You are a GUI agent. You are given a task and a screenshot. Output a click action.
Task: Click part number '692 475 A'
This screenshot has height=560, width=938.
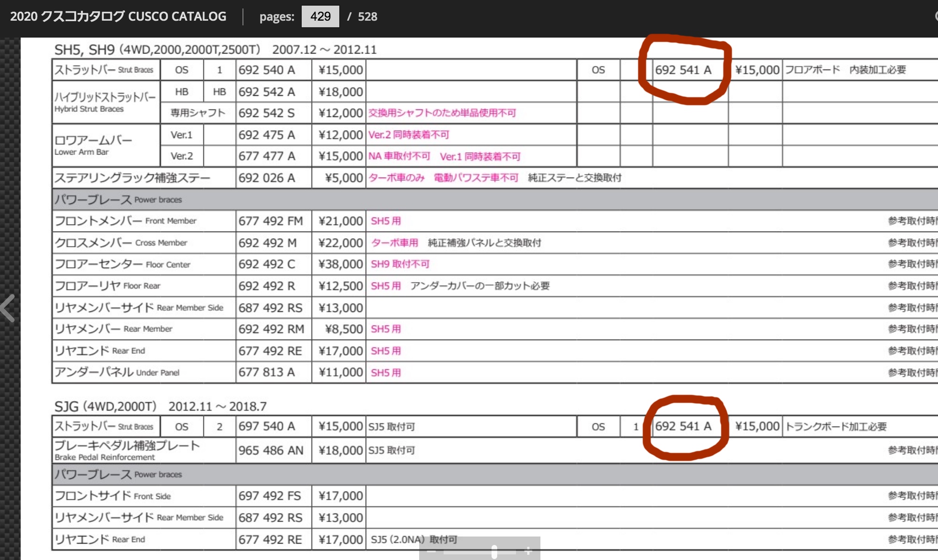point(266,135)
